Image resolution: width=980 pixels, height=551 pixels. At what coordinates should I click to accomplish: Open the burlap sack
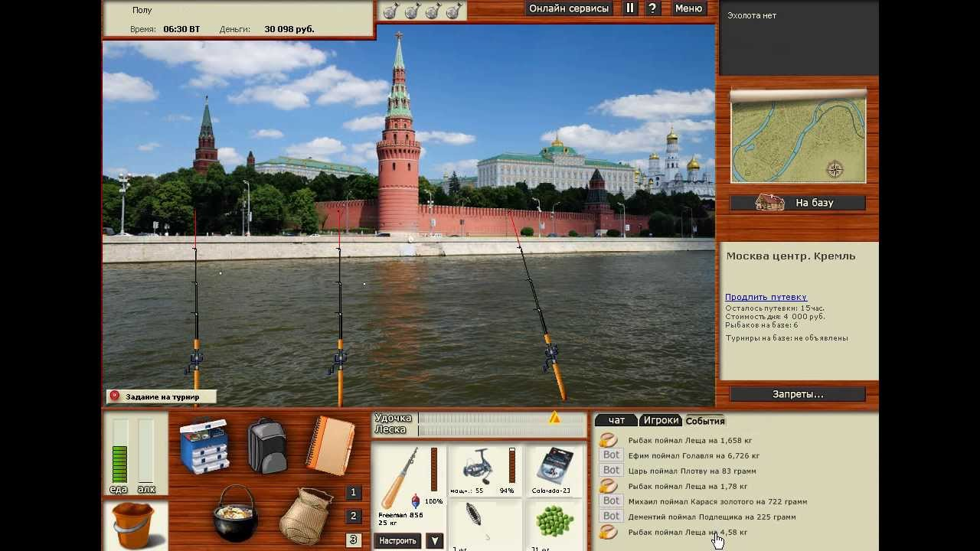point(305,515)
